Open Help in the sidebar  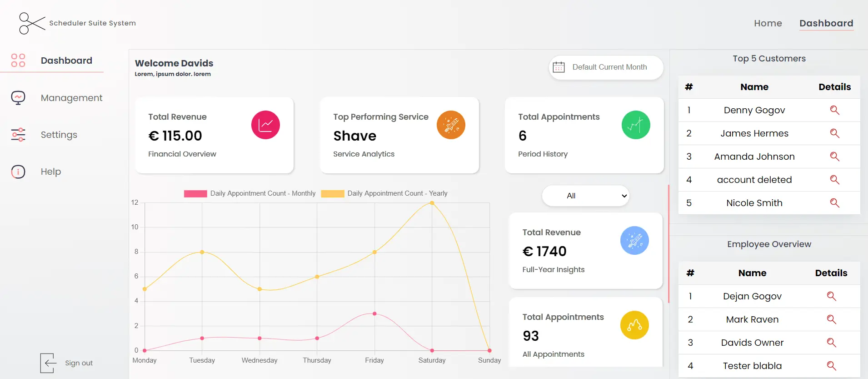click(x=51, y=172)
